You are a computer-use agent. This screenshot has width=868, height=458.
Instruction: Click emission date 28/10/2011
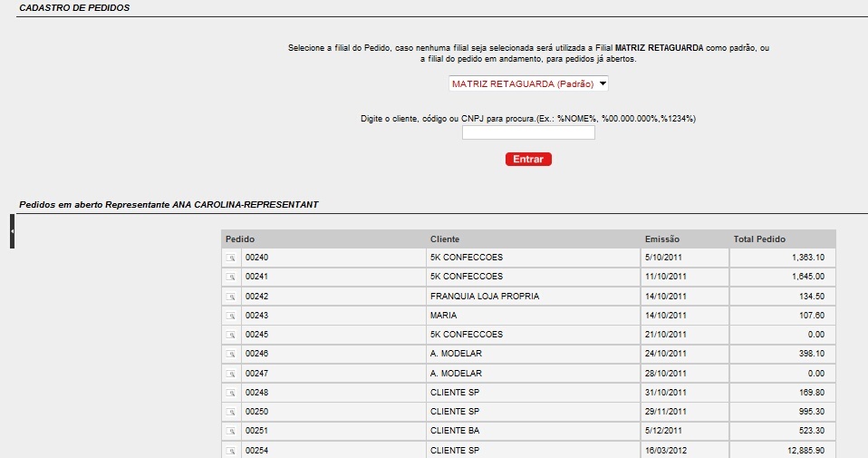click(665, 374)
